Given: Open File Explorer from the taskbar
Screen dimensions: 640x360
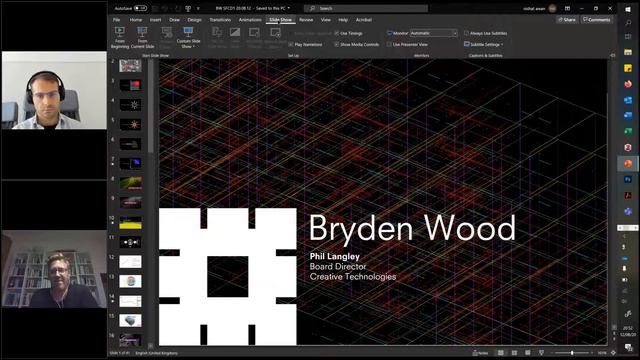Looking at the screenshot, I should point(628,52).
